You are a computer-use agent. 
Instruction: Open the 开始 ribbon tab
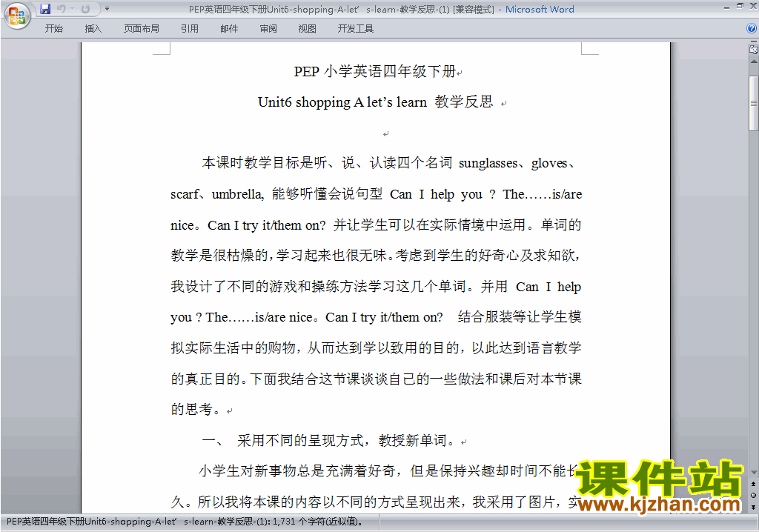click(53, 29)
